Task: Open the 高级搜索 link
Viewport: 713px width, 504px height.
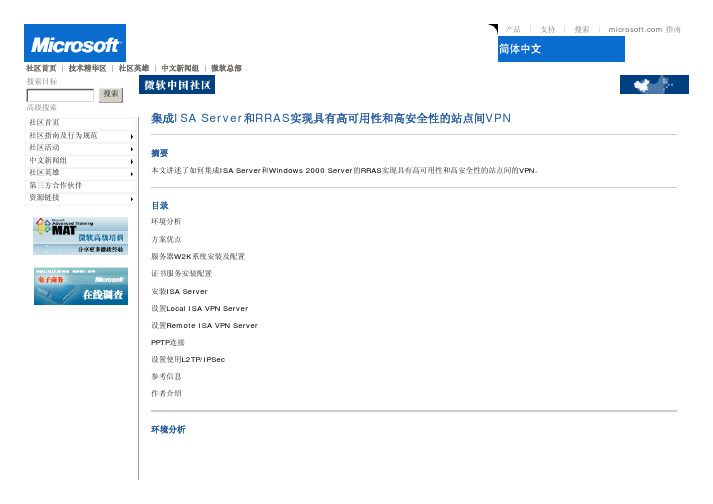Action: (41, 107)
